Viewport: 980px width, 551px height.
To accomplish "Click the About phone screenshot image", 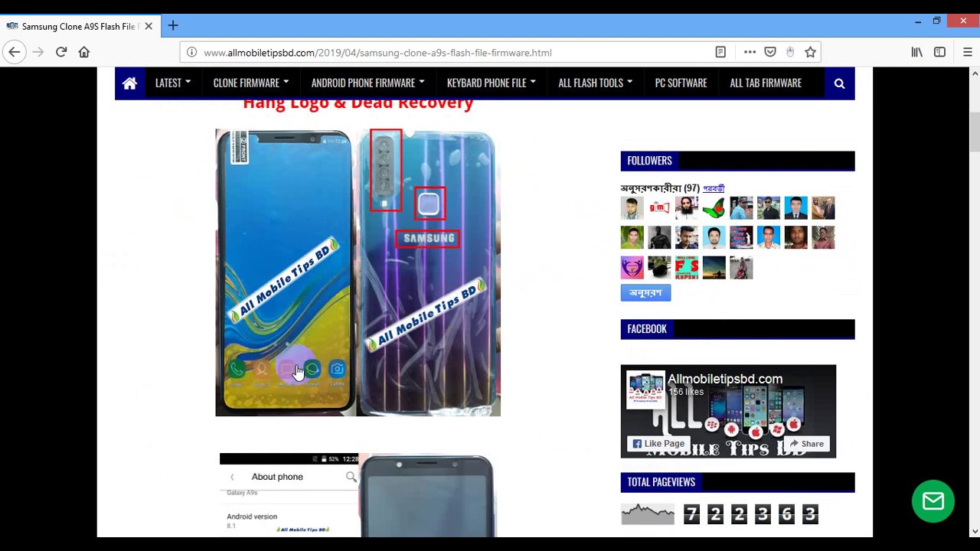I will 358,495.
